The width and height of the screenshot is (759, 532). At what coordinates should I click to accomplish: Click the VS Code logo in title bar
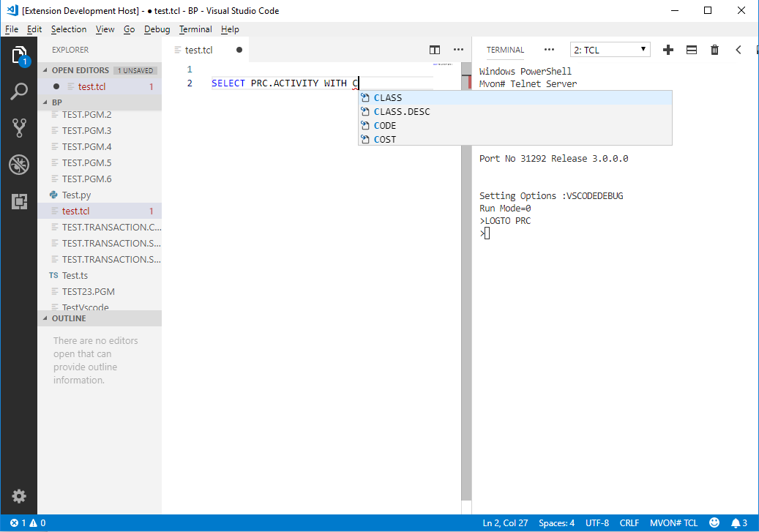coord(12,10)
